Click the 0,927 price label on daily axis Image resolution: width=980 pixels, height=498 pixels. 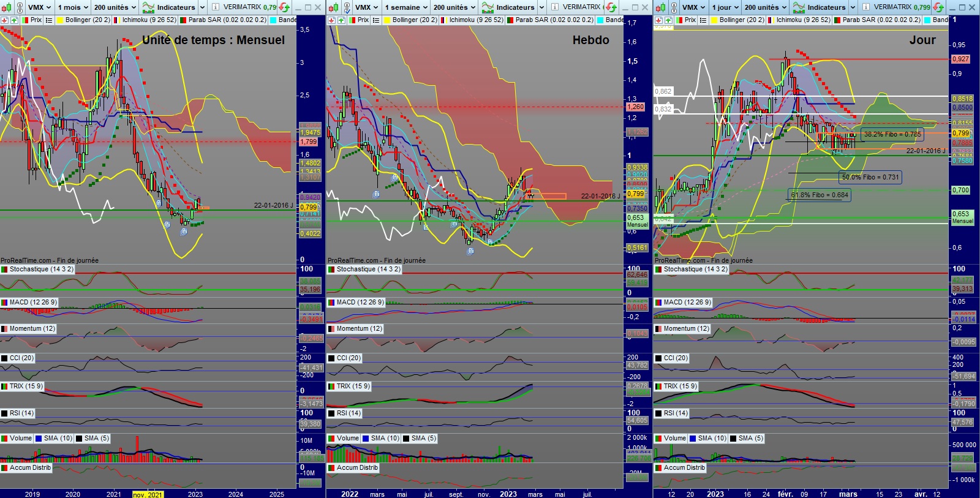coord(960,59)
